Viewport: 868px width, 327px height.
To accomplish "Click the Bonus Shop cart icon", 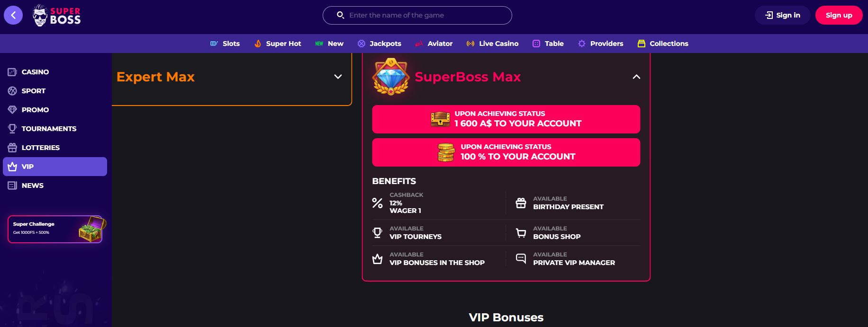I will pos(521,232).
